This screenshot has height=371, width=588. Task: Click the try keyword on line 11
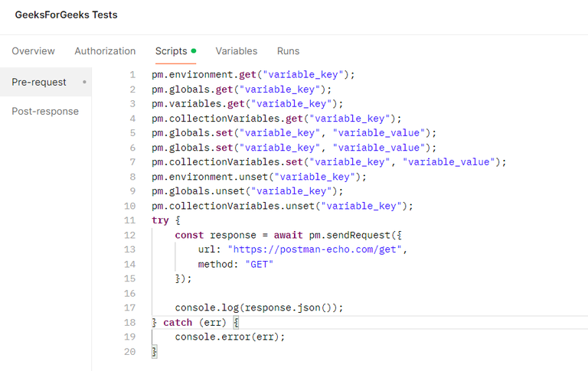point(160,220)
